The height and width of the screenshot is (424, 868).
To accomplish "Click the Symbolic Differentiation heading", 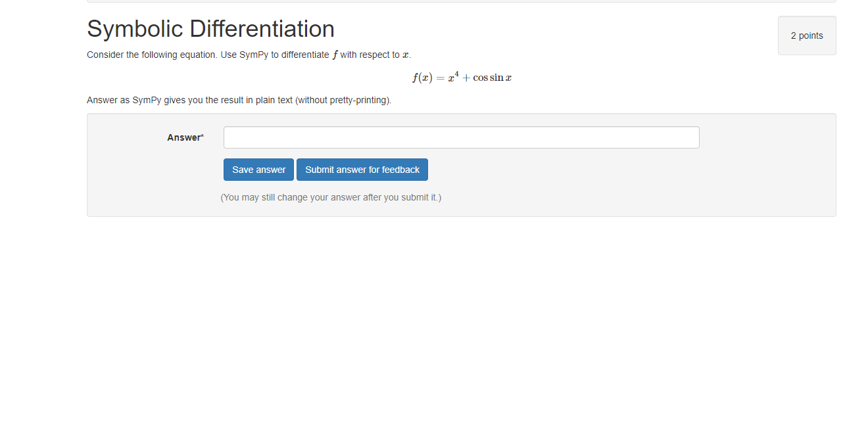I will 210,29.
